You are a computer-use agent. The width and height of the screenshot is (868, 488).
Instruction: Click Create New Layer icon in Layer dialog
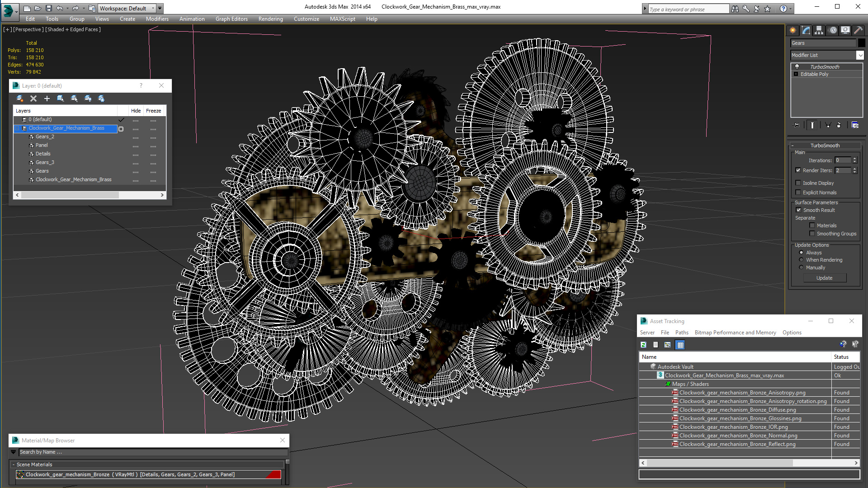[x=19, y=99]
